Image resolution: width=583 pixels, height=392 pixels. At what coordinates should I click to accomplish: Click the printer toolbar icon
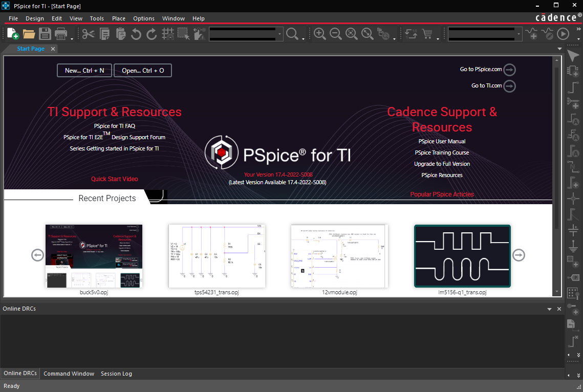[x=61, y=34]
